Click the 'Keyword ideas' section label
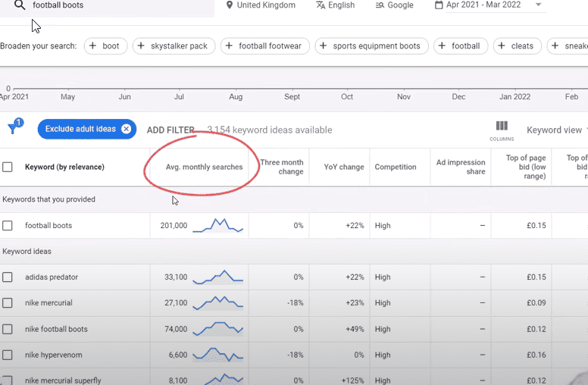 (x=27, y=252)
